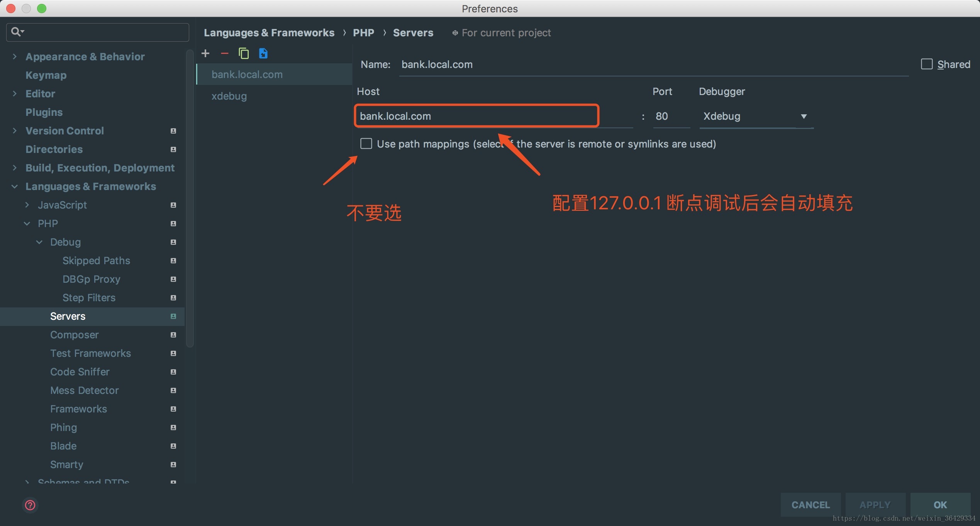Click the copy server icon
This screenshot has height=526, width=980.
coord(244,53)
